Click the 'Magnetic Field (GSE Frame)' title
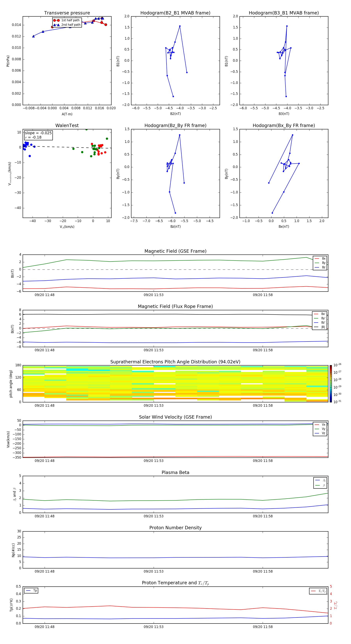The height and width of the screenshot is (644, 351). (x=175, y=251)
